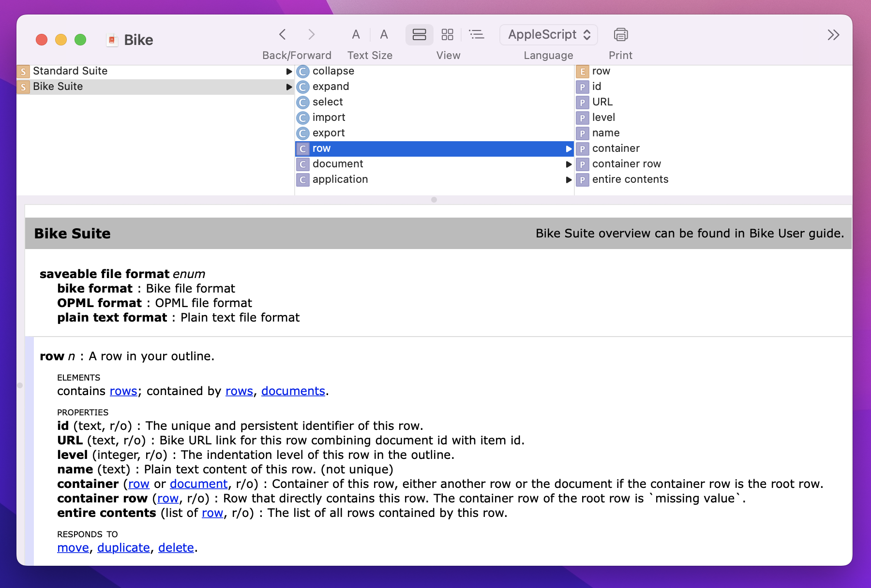Click the saveable file format enum heading

pos(122,274)
